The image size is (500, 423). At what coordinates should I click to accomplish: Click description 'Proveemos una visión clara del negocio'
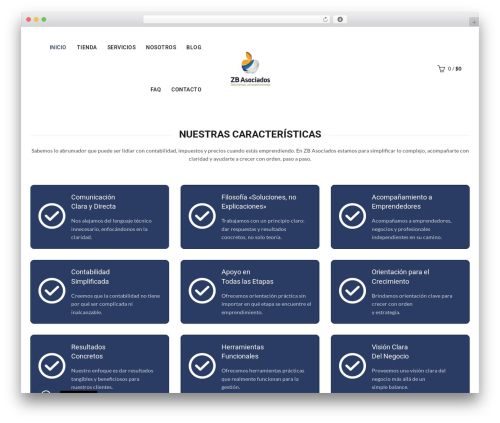click(x=408, y=379)
